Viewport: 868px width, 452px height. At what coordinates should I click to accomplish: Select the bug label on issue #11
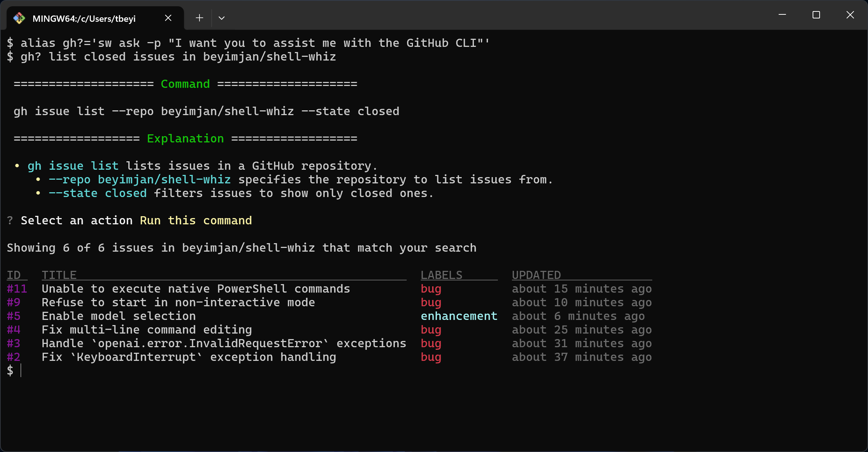(x=431, y=289)
